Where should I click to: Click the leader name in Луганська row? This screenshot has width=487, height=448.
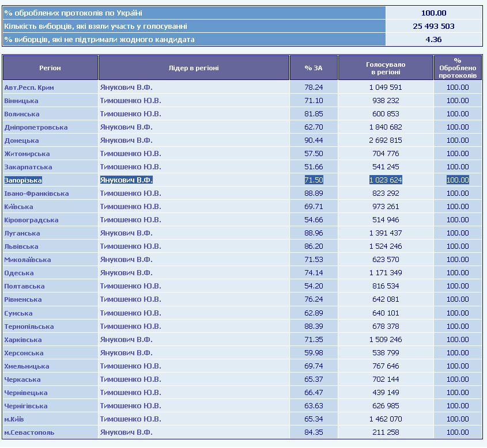126,233
